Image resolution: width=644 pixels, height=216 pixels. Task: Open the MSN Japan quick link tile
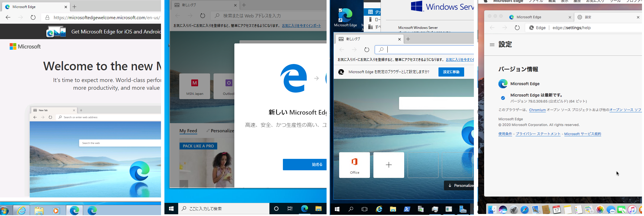(x=195, y=86)
